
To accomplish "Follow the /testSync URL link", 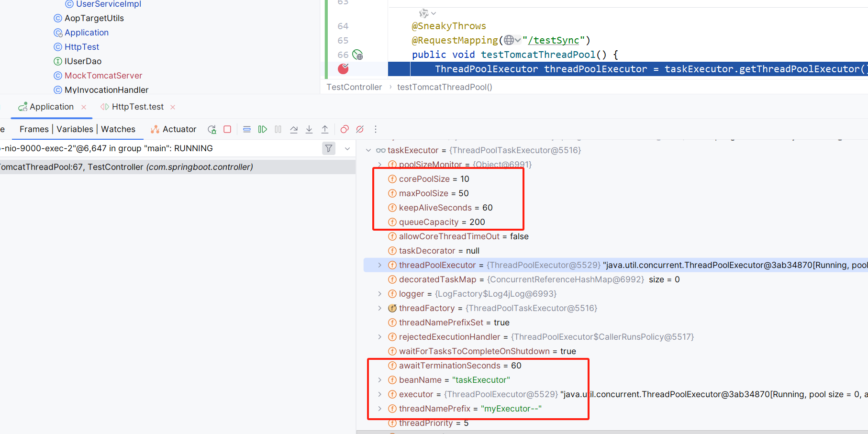I will [554, 40].
